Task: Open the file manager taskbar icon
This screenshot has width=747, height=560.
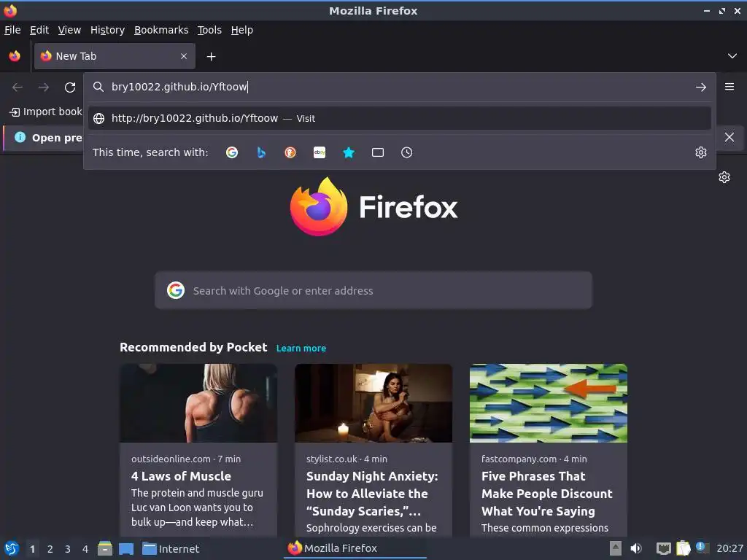Action: pos(105,548)
